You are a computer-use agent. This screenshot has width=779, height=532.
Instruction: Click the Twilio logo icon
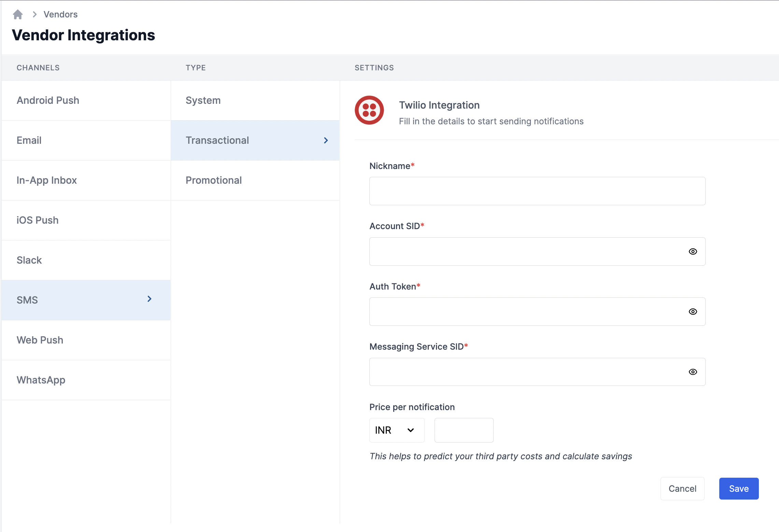(x=369, y=110)
